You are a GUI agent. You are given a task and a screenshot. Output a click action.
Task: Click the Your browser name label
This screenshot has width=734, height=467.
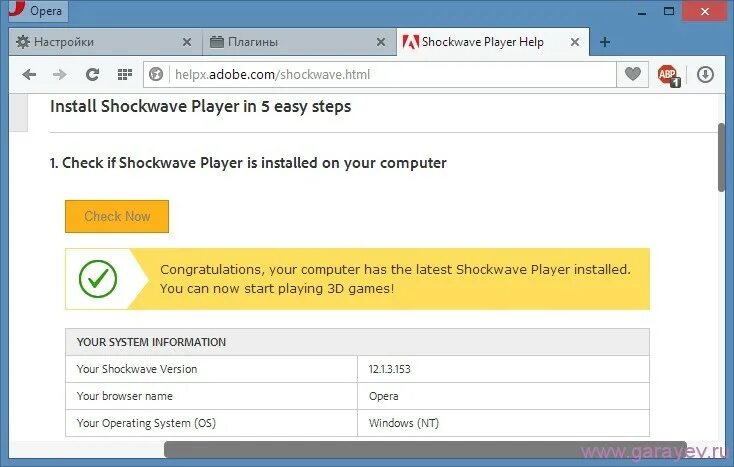pyautogui.click(x=125, y=396)
